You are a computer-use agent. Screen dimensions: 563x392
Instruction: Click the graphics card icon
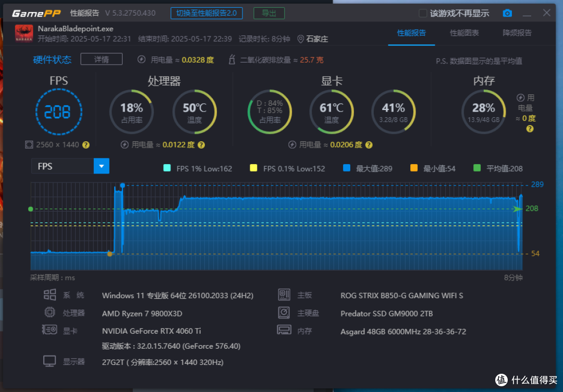(x=50, y=329)
